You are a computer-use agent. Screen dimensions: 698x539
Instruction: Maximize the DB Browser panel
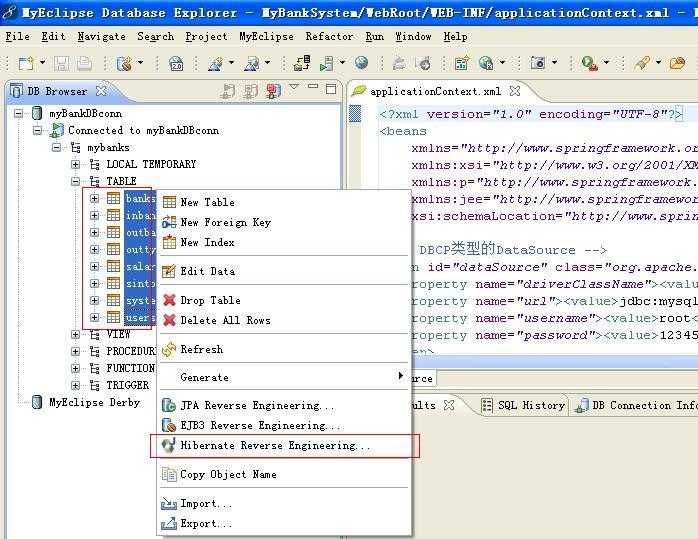(x=331, y=89)
